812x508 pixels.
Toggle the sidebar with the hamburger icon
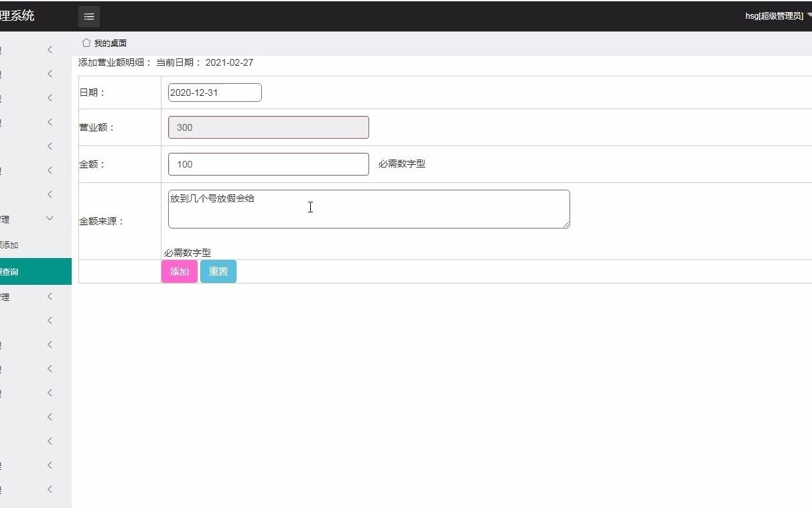(x=89, y=16)
